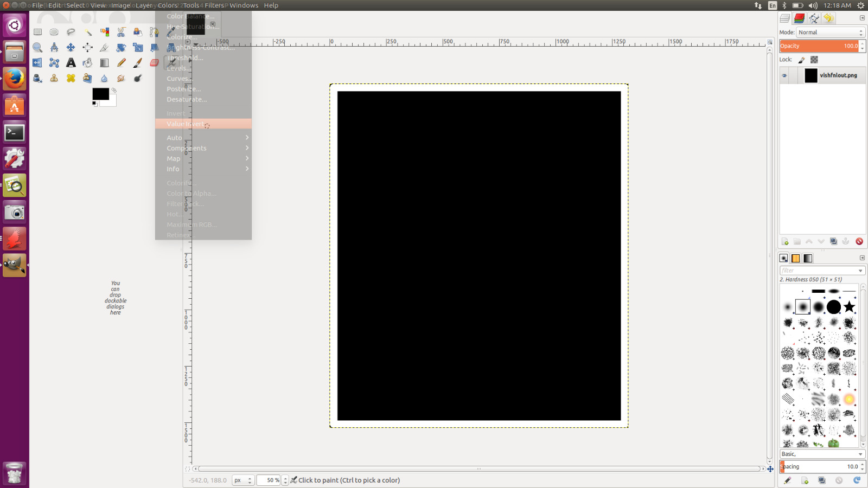Select the Scale tool
This screenshot has width=868, height=488.
coord(138,48)
